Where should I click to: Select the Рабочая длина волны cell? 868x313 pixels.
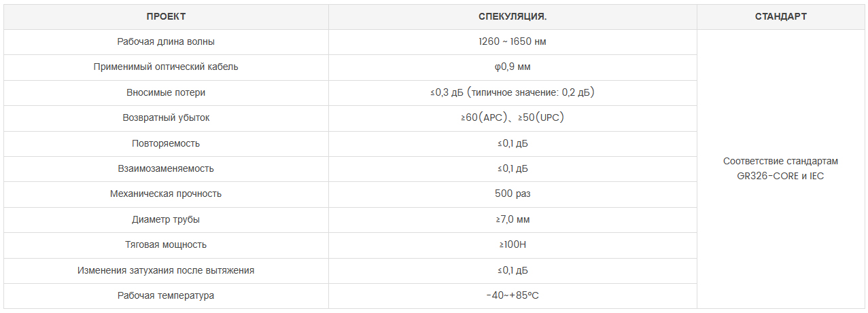click(x=166, y=41)
